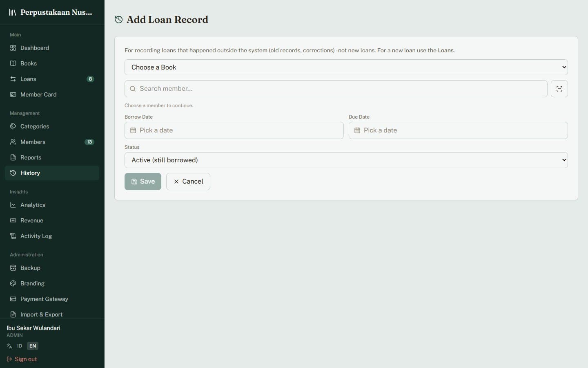
Task: Click the Activity Log scroll icon
Action: 13,236
